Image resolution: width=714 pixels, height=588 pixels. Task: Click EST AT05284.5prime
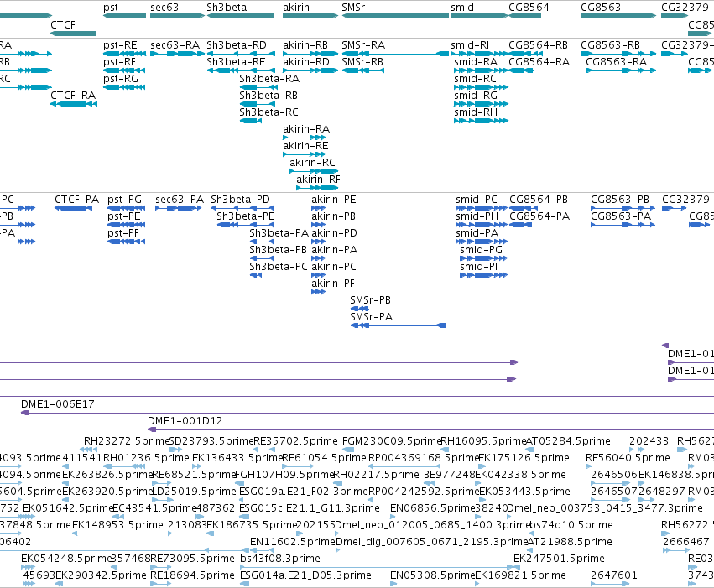[568, 441]
